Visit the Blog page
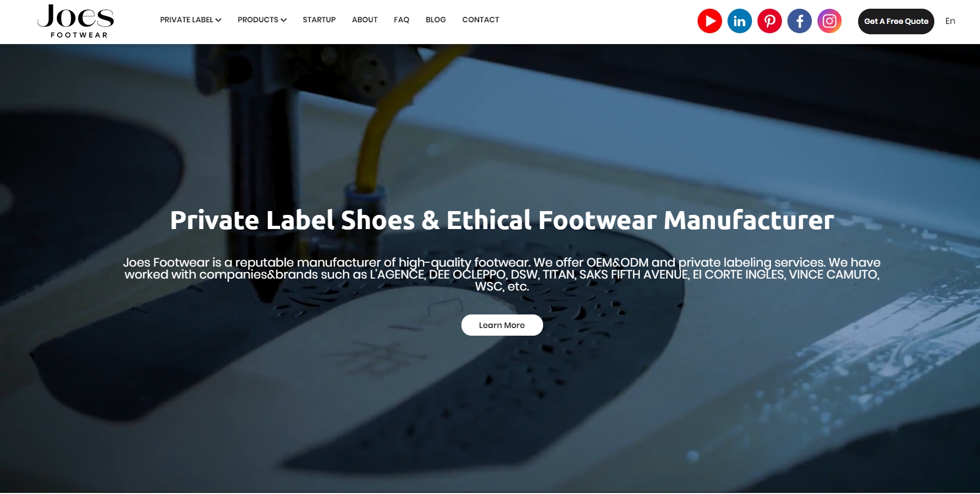The width and height of the screenshot is (980, 494). tap(435, 20)
